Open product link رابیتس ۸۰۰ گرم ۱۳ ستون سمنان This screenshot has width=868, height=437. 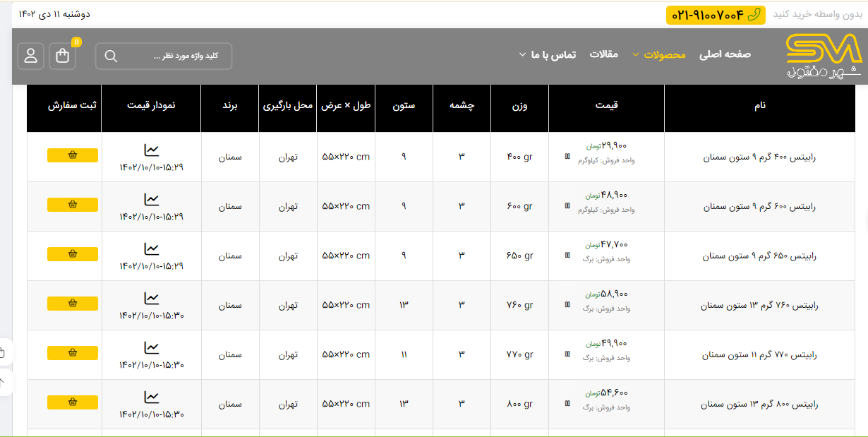point(758,405)
